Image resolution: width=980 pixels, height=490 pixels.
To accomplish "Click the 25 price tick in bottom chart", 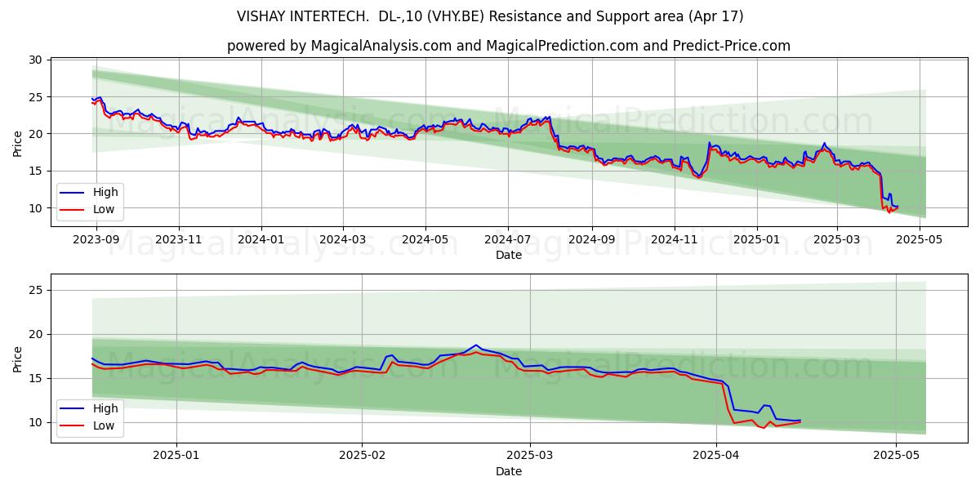I will coord(35,290).
